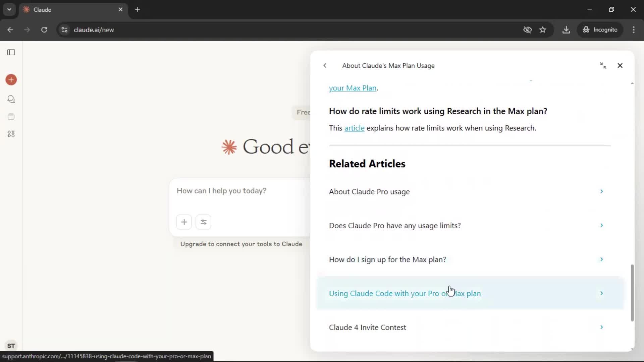This screenshot has width=644, height=362.
Task: Click chevron beside usage limits question
Action: pos(601,225)
